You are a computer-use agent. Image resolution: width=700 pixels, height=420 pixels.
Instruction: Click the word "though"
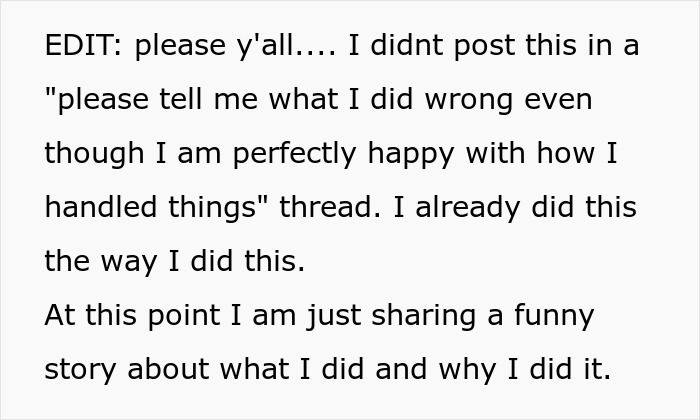point(94,154)
